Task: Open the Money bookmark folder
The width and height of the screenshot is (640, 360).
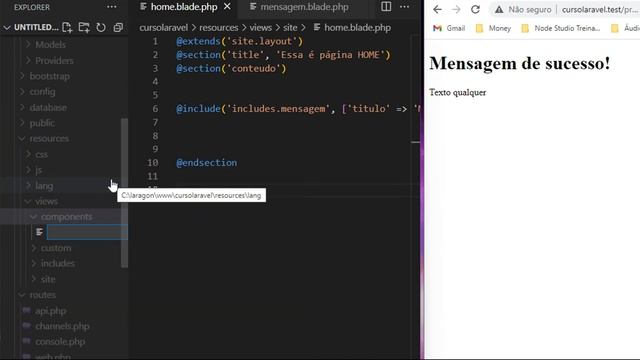Action: click(493, 28)
